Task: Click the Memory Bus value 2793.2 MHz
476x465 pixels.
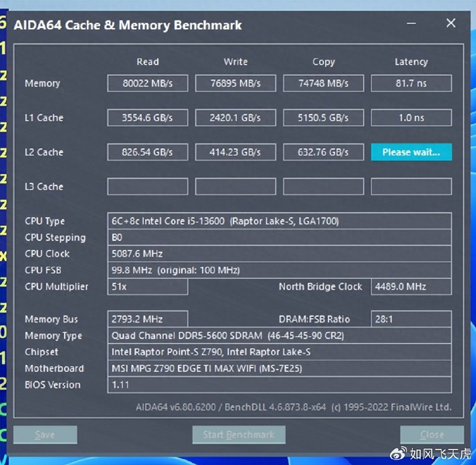Action: pyautogui.click(x=148, y=319)
